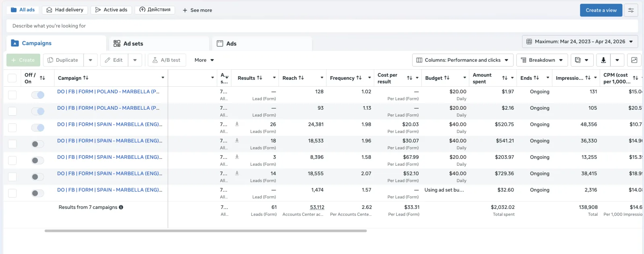Check the select-all checkbox in the header

pos(12,78)
